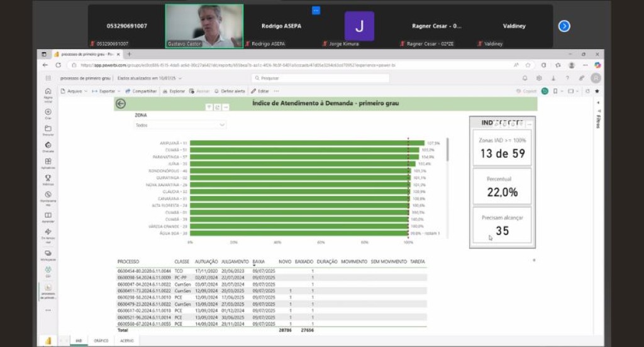Click the green back arrow in report header
Screen dimensions: 644x347
[x=121, y=104]
